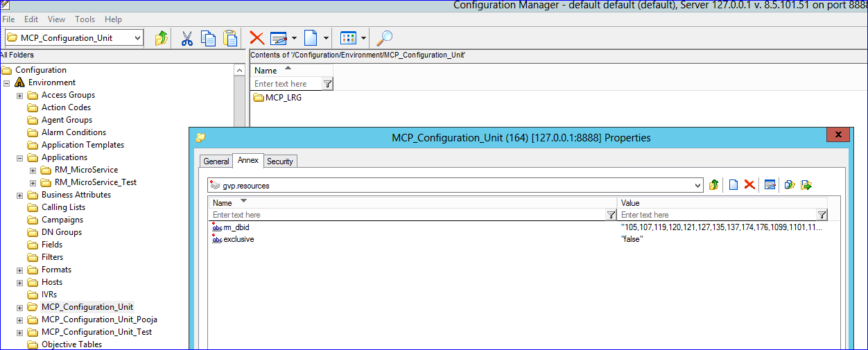This screenshot has width=868, height=350.
Task: Open search with the magnifying glass icon
Action: tap(384, 38)
